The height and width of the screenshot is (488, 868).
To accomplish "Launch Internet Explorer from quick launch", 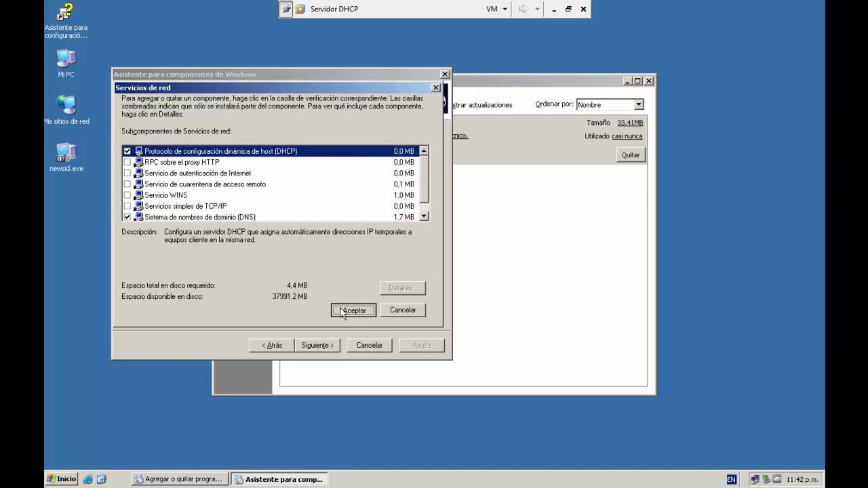I will click(87, 479).
